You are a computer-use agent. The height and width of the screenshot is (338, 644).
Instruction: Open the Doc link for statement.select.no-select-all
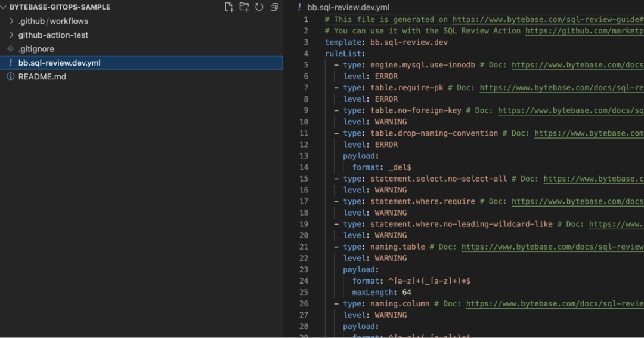coord(593,179)
